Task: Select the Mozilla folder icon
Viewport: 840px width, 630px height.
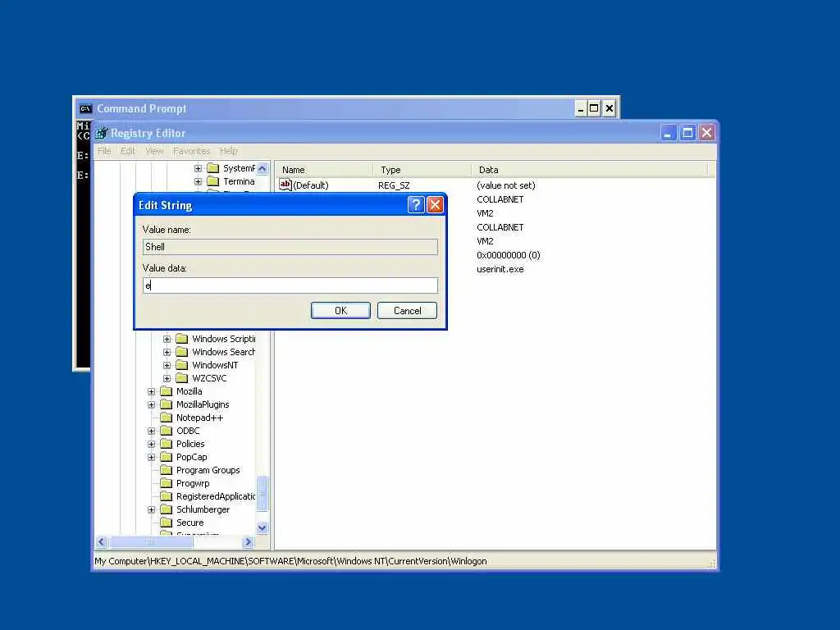Action: (166, 391)
